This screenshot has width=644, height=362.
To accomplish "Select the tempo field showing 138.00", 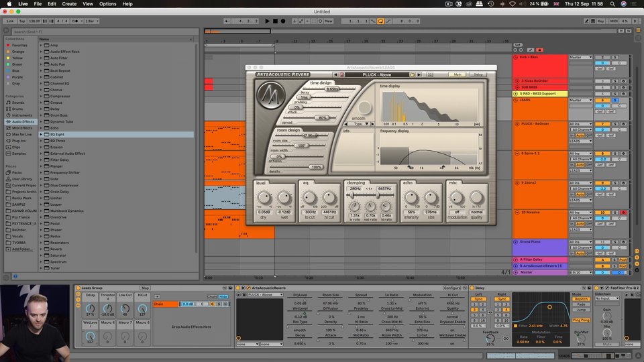I will coord(34,21).
